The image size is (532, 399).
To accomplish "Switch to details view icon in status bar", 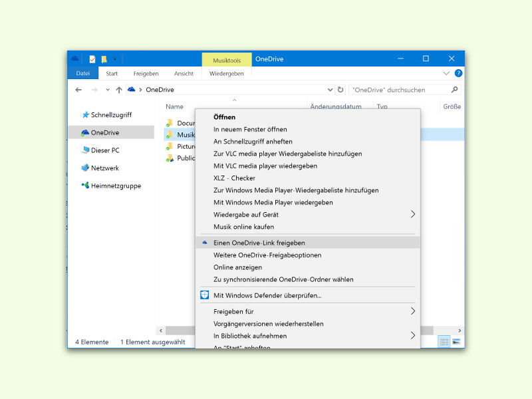I will (444, 342).
